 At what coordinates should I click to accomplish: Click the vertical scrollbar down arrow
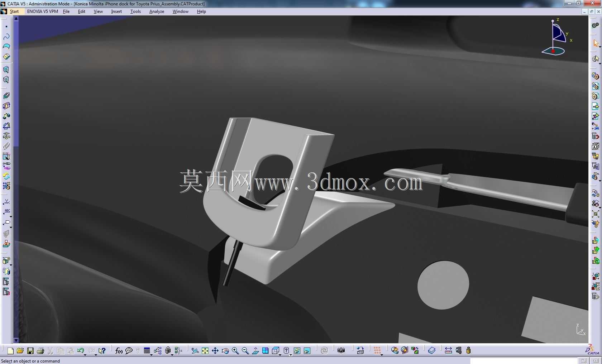click(16, 340)
